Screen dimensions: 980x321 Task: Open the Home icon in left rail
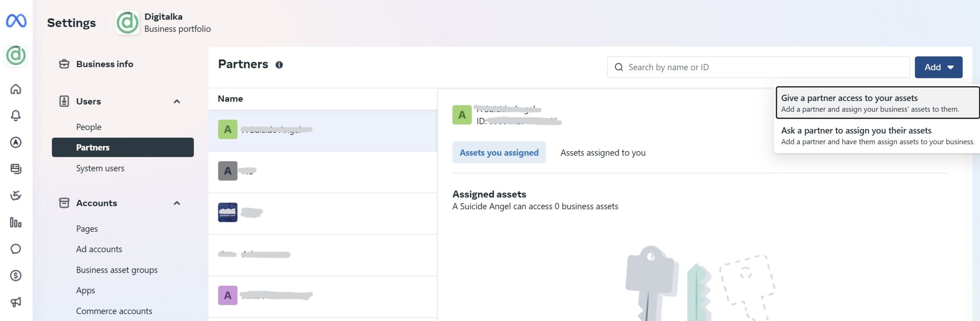click(x=16, y=89)
